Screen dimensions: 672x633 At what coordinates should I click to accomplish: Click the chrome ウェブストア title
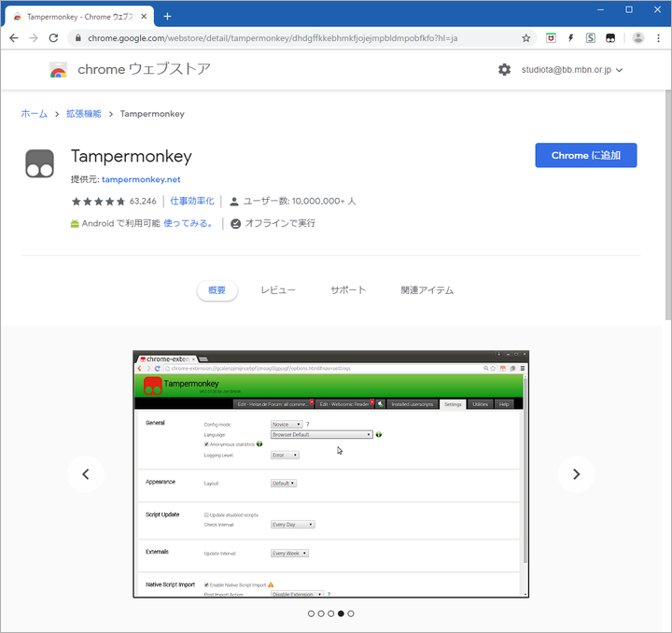(x=144, y=69)
